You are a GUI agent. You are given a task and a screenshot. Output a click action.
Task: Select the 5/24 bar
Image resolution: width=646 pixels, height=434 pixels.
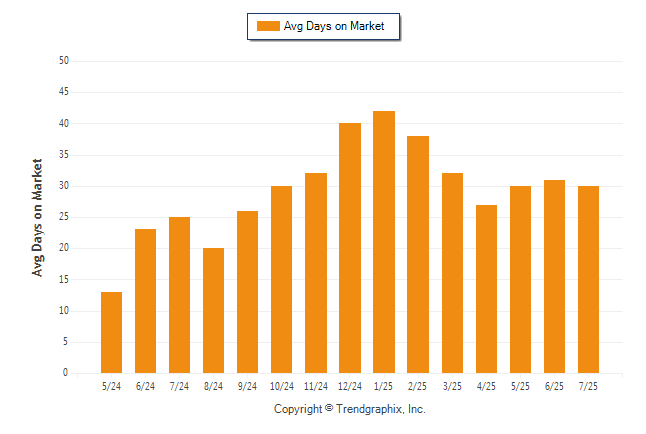point(111,333)
